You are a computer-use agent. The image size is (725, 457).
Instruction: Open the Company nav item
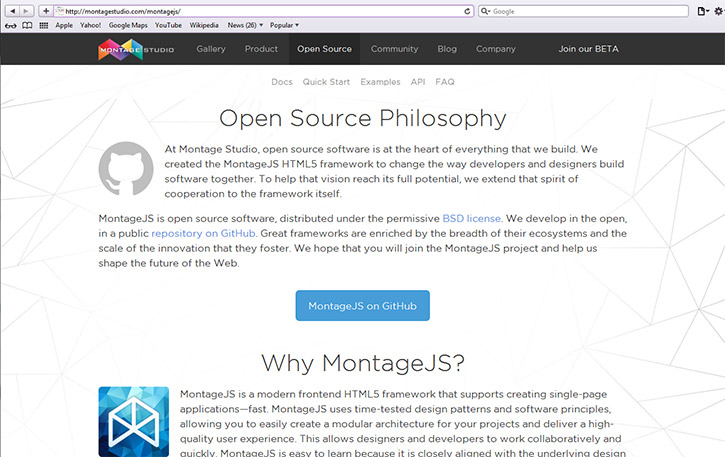click(496, 49)
